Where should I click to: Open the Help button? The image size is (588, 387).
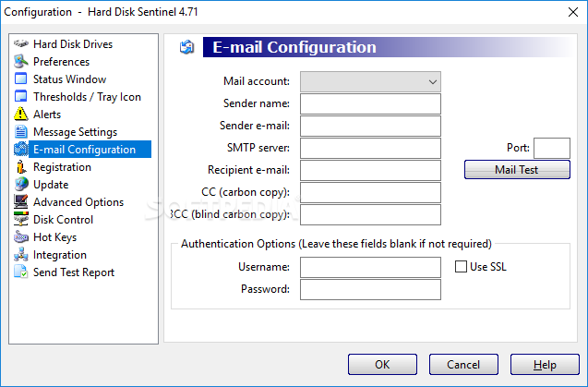(x=545, y=365)
